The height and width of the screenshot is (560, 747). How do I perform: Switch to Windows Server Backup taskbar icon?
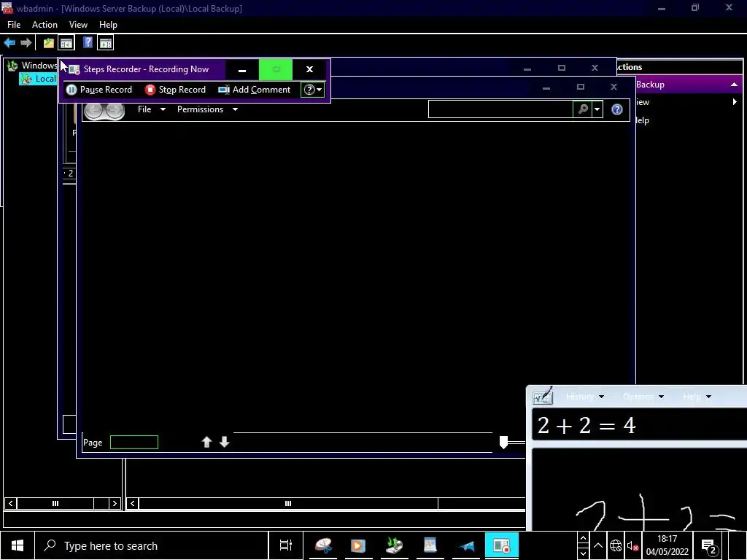coord(394,545)
